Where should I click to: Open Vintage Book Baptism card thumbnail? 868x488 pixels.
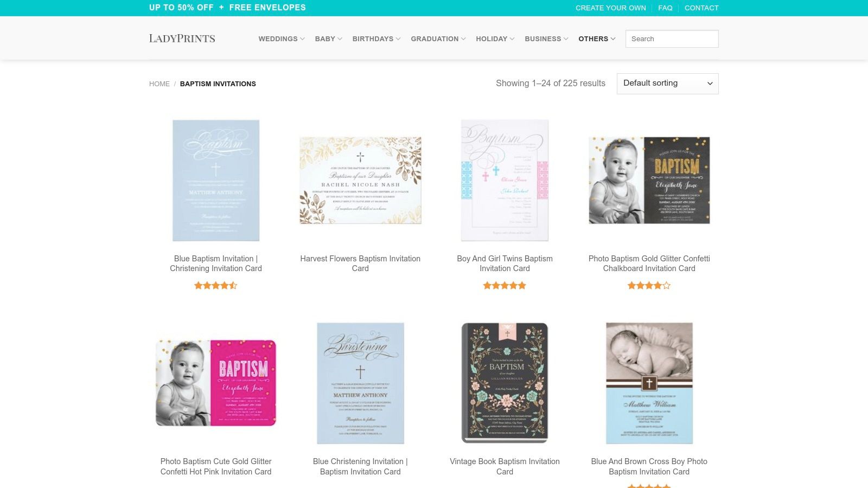coord(505,383)
